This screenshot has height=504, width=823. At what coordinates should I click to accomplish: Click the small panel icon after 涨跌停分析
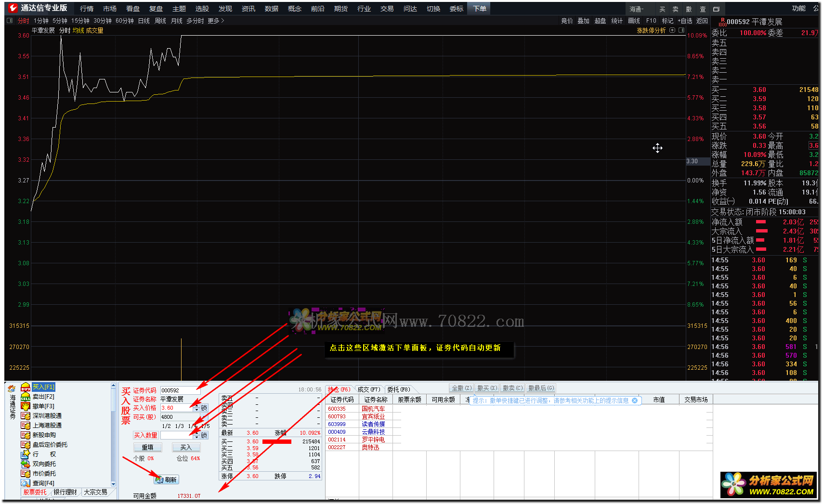(x=681, y=30)
